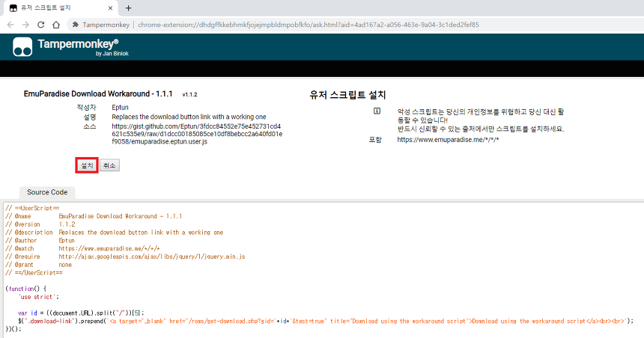Click the 'var id' code line
The width and height of the screenshot is (644, 338).
[82, 313]
